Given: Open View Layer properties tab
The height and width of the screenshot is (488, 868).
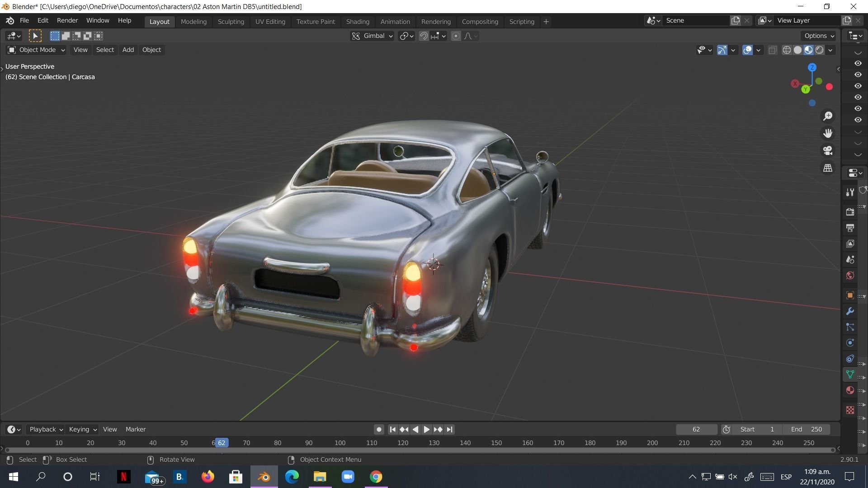Looking at the screenshot, I should (x=850, y=244).
